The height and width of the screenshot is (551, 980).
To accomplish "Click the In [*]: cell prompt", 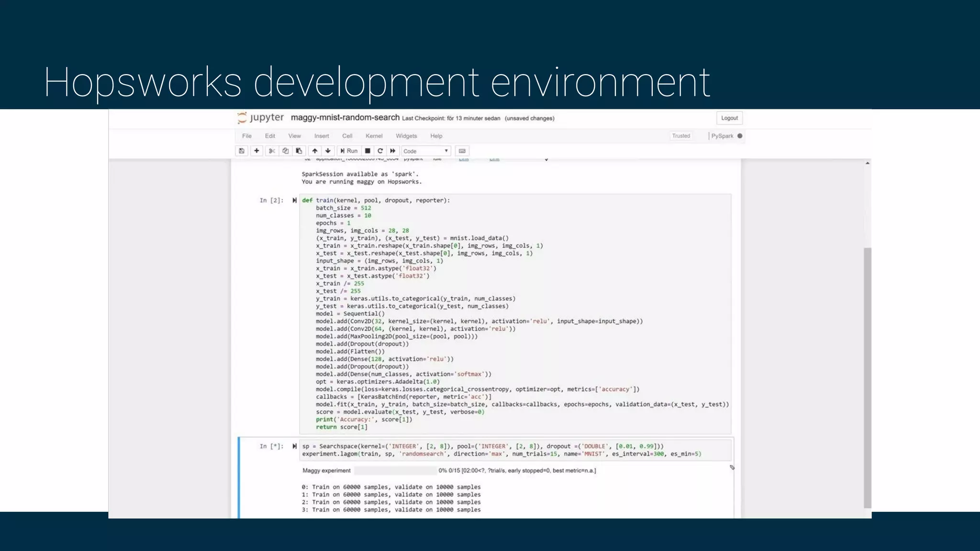I will (x=271, y=446).
